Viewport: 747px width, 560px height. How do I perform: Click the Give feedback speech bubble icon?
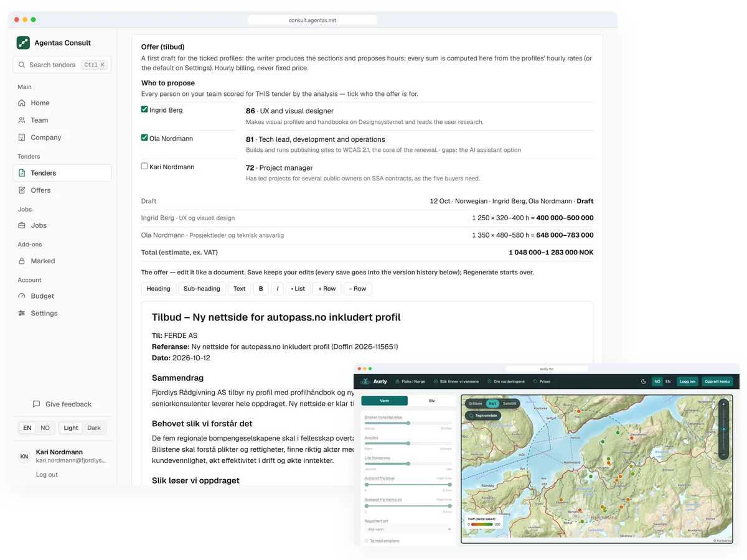(37, 404)
